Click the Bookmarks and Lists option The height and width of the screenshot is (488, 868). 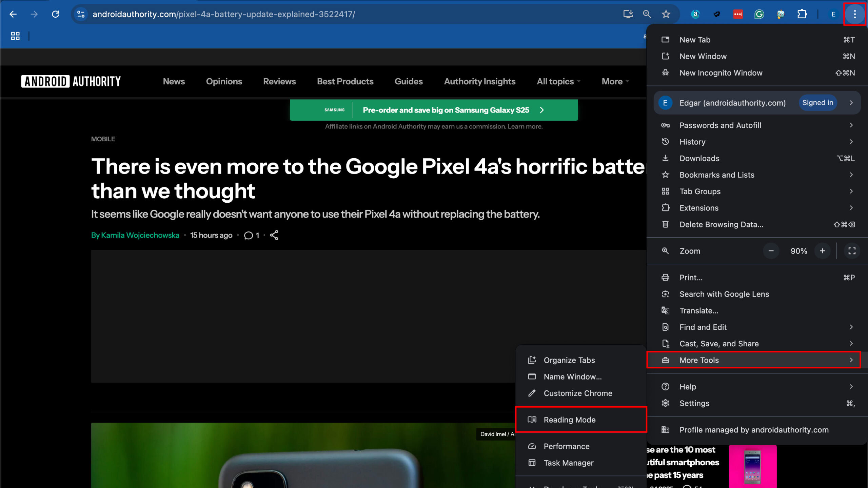pyautogui.click(x=716, y=175)
